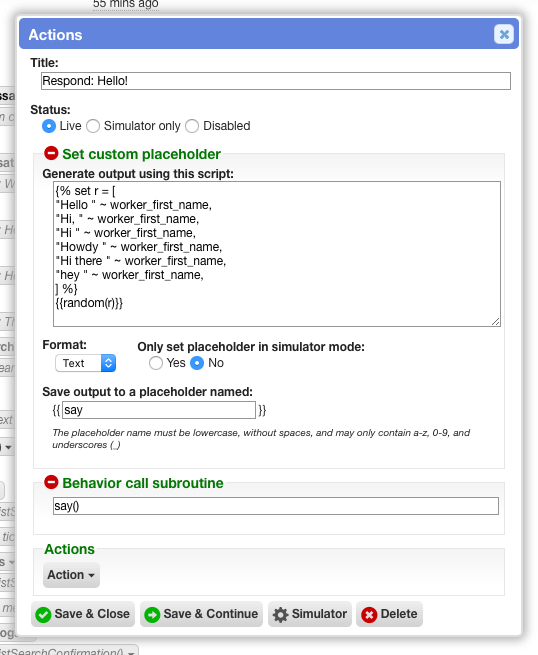Click the placeholder name field containing say
This screenshot has height=655, width=538.
159,410
